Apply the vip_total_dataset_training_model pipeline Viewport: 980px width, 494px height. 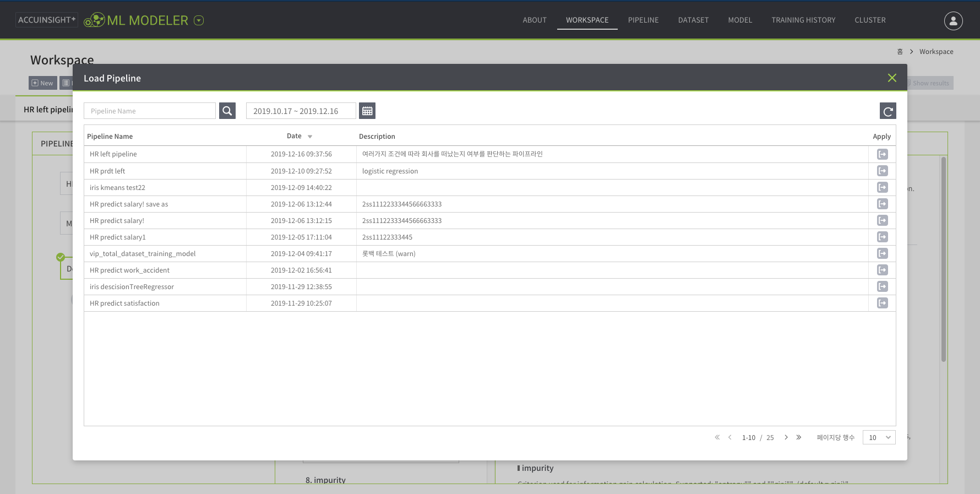tap(882, 253)
